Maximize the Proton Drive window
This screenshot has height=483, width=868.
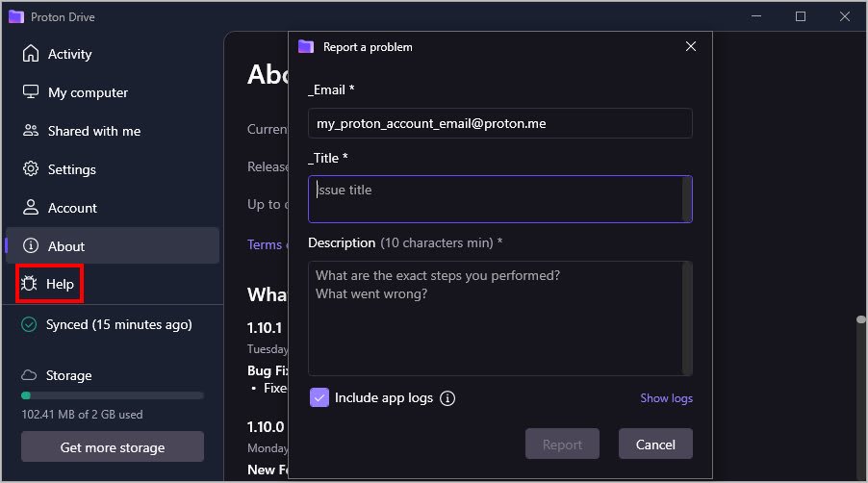801,16
